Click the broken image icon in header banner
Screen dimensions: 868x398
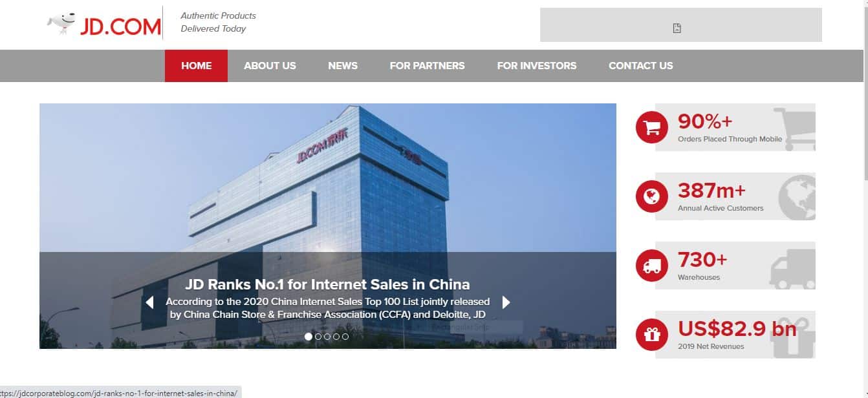pyautogui.click(x=677, y=28)
